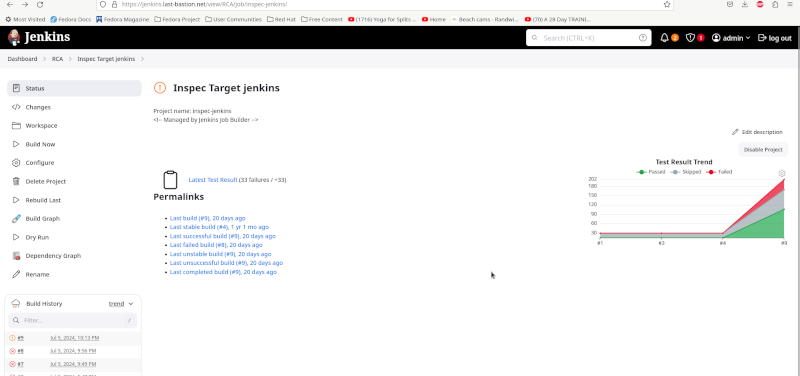Open build #9 in Build History

click(x=20, y=338)
